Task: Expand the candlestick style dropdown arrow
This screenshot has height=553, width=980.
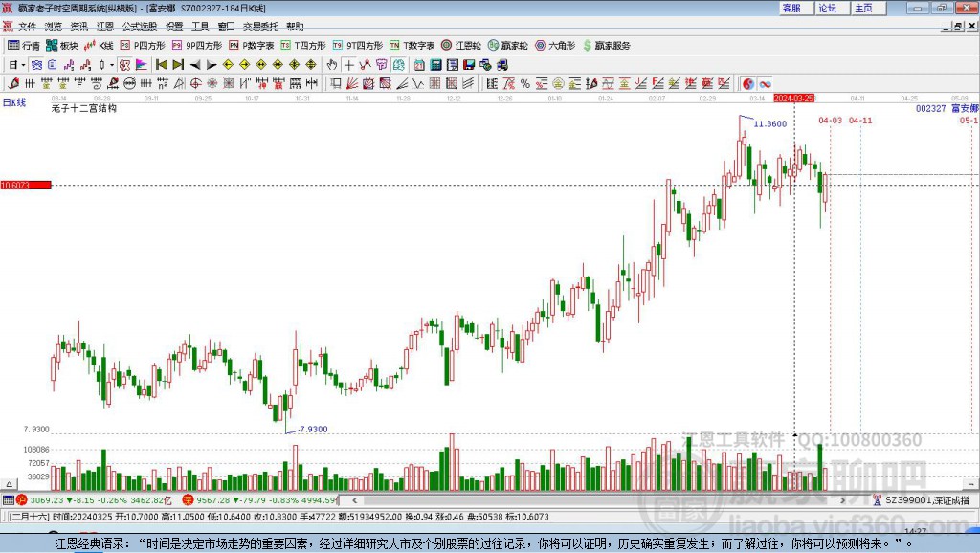Action: coord(112,65)
